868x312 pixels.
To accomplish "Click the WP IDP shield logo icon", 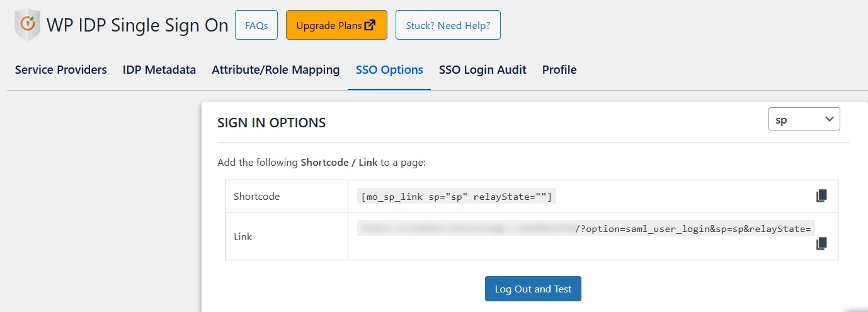I will point(27,25).
